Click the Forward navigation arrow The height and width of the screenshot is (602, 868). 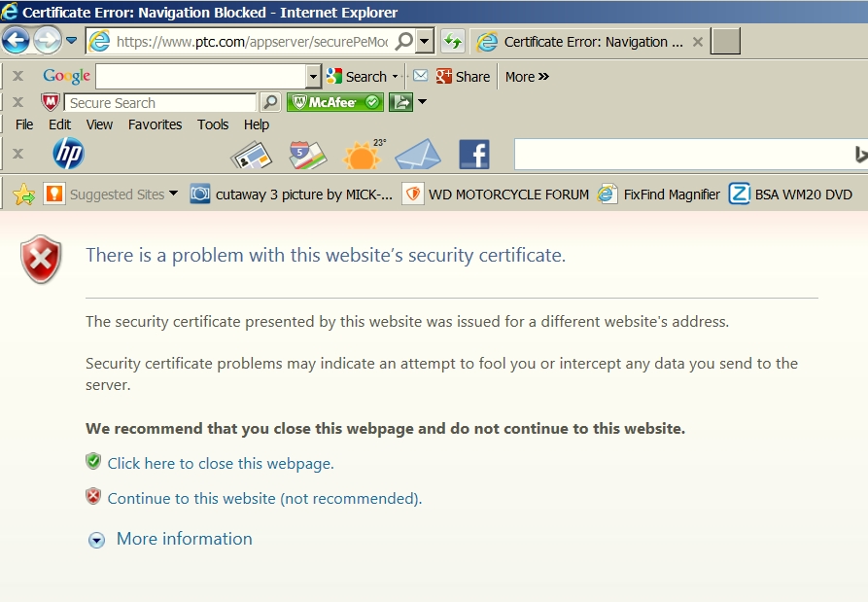coord(47,41)
